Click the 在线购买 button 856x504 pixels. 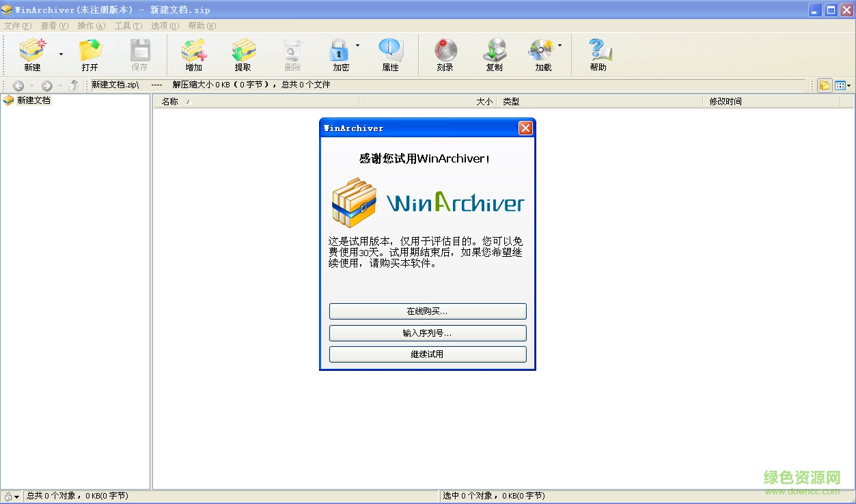[x=427, y=311]
